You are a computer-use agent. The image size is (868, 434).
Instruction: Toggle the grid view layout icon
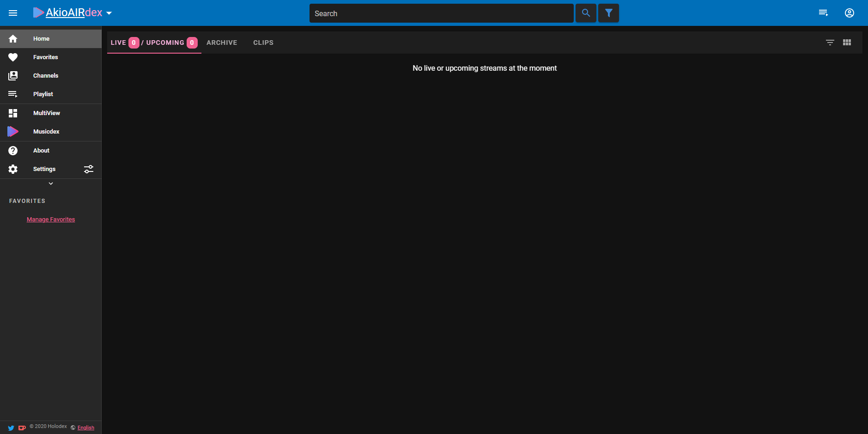click(x=847, y=43)
